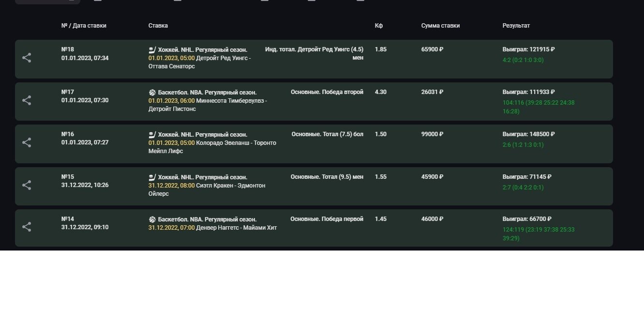Share bet №18 using its share icon
644x314 pixels.
[27, 58]
